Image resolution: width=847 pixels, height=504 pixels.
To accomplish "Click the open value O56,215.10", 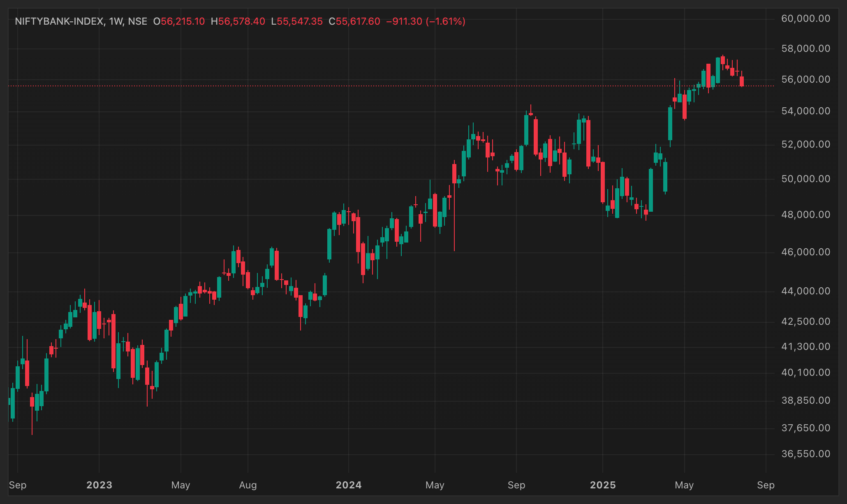I will (179, 21).
